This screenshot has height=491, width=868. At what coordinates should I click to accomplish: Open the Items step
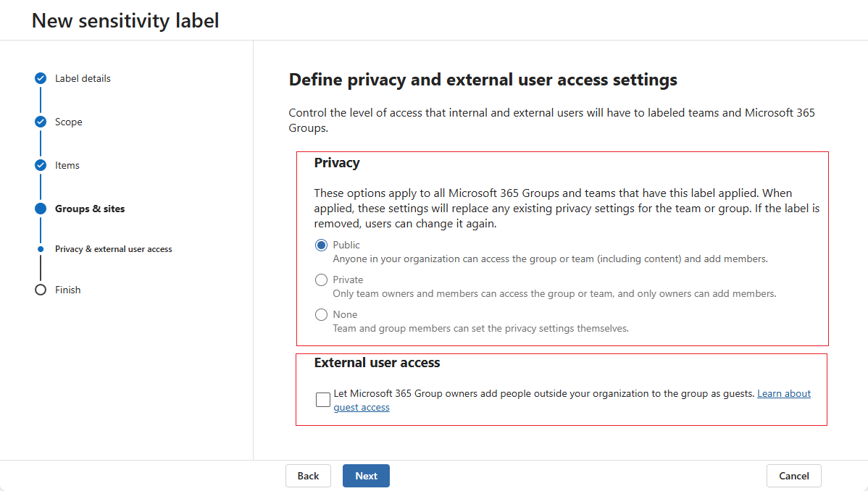coord(67,165)
